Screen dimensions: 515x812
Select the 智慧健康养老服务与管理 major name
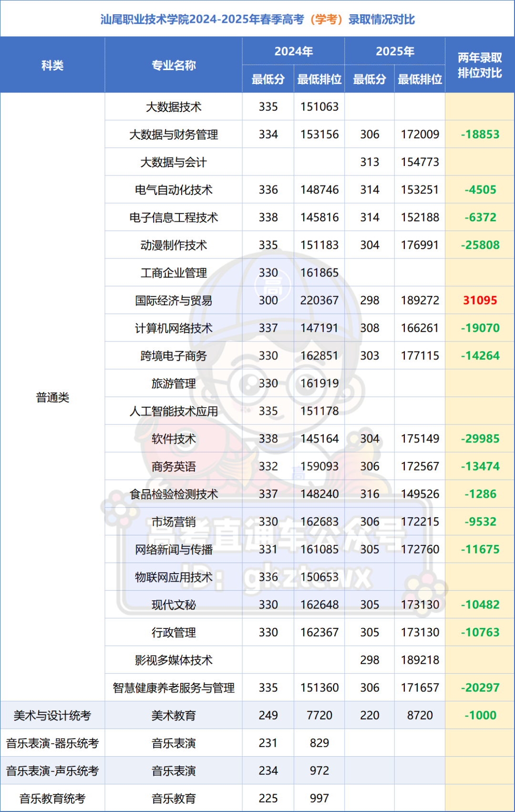coord(174,688)
